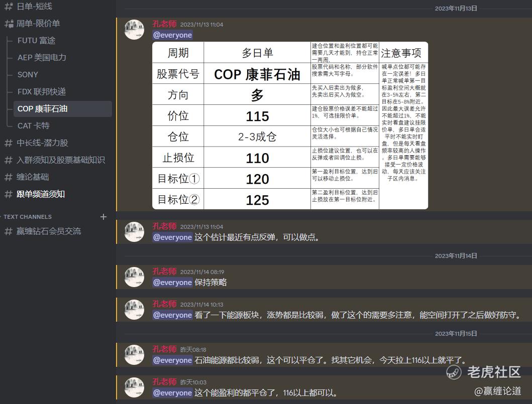The image size is (532, 404).
Task: Click the @everyone mention before 这个估计最近有点反弹
Action: 173,237
